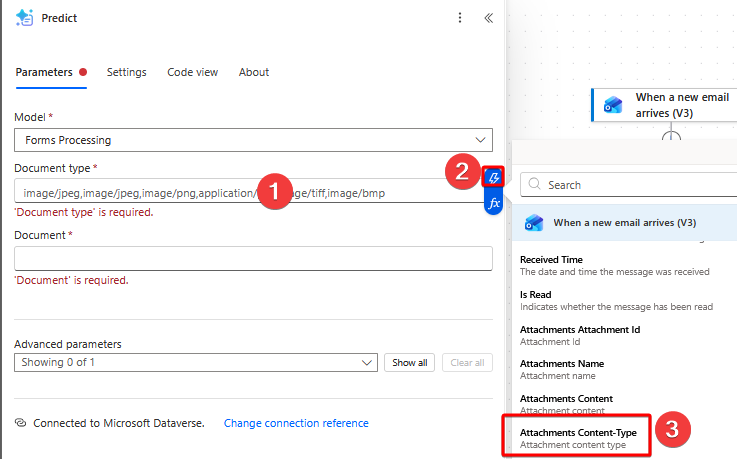This screenshot has width=737, height=459.
Task: Click the Connected to Microsoft Dataverse text
Action: click(x=119, y=423)
